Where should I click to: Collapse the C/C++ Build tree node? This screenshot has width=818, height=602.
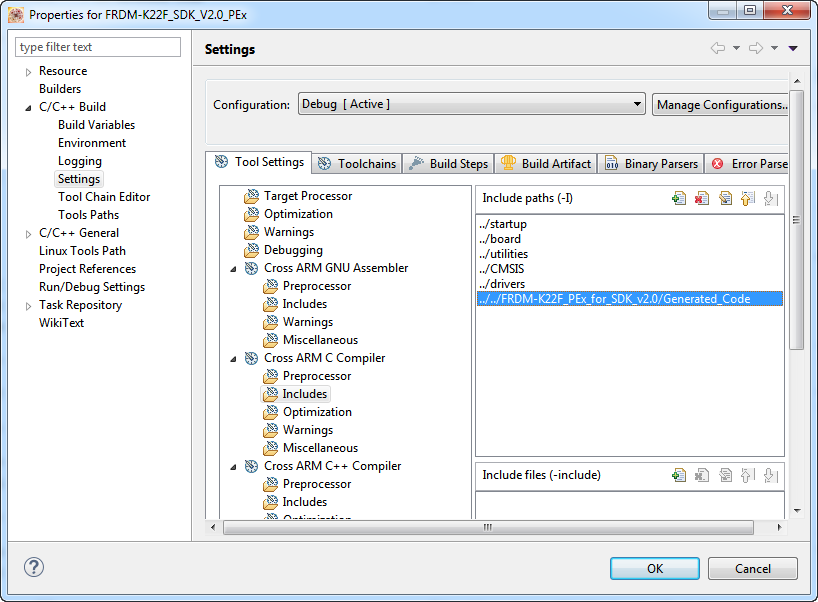[28, 107]
